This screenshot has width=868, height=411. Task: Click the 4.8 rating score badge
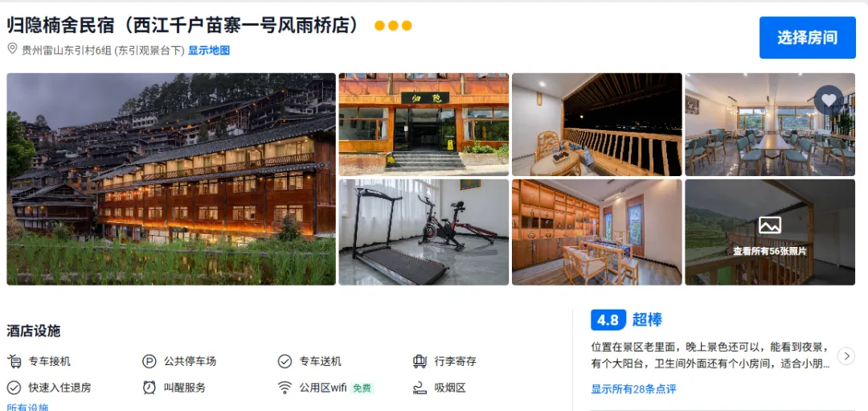[608, 319]
